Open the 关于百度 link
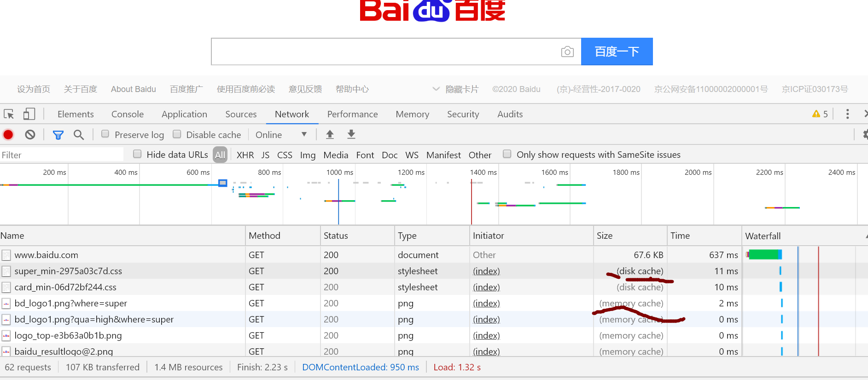Image resolution: width=868 pixels, height=380 pixels. (81, 89)
